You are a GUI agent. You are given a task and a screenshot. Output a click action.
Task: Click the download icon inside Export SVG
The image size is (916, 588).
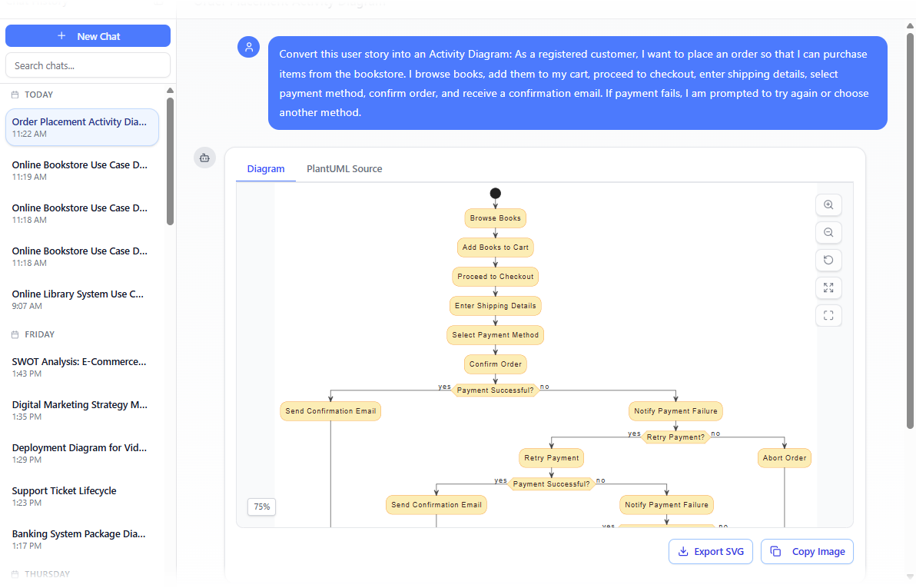(683, 551)
